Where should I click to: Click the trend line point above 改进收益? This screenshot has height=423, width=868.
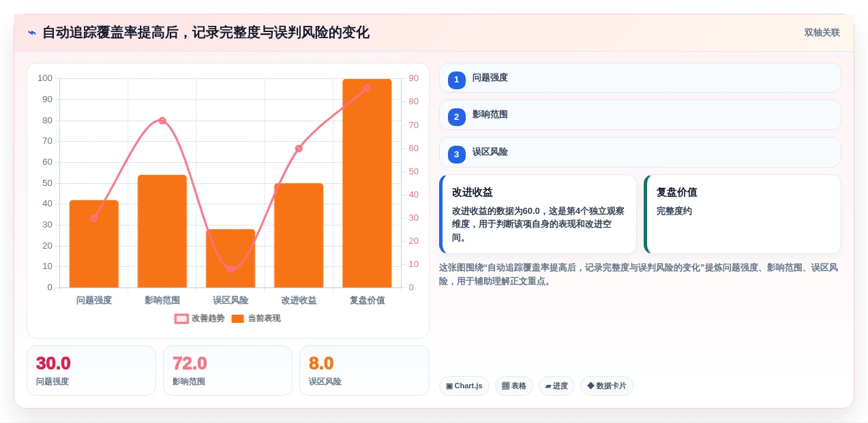coord(299,148)
